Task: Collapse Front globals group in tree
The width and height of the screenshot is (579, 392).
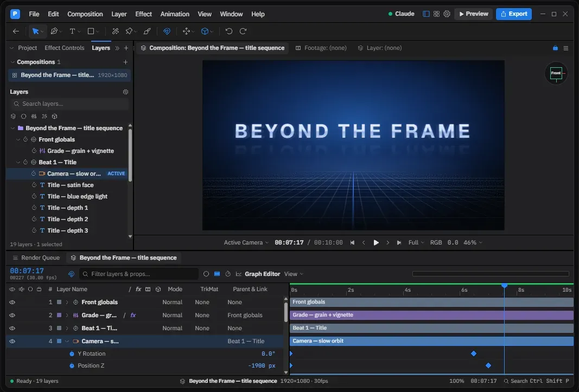Action: (x=18, y=139)
